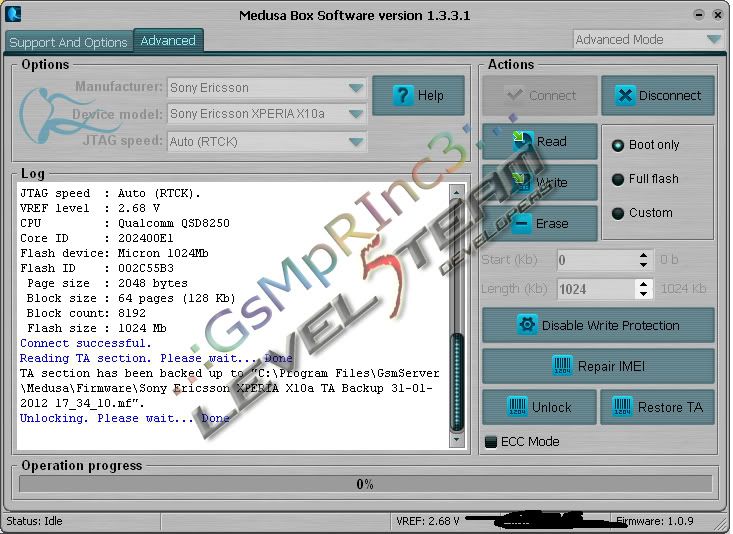Image resolution: width=733 pixels, height=534 pixels.
Task: Select the Boot only radio option
Action: 618,145
